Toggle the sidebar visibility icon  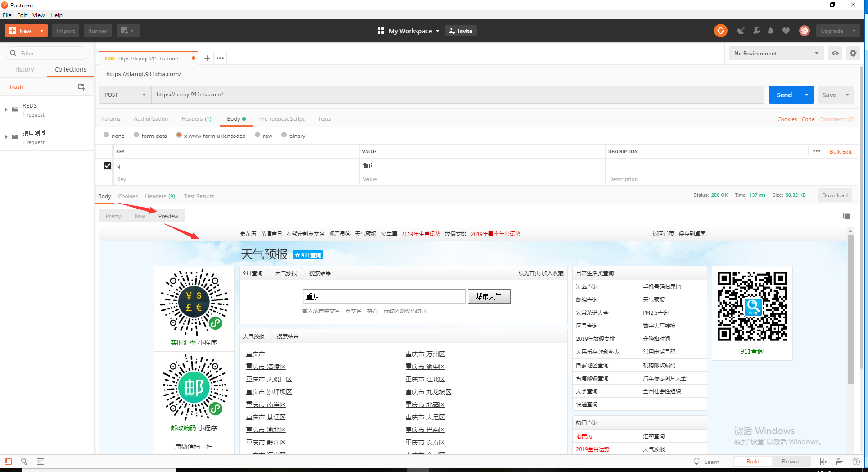[x=8, y=462]
